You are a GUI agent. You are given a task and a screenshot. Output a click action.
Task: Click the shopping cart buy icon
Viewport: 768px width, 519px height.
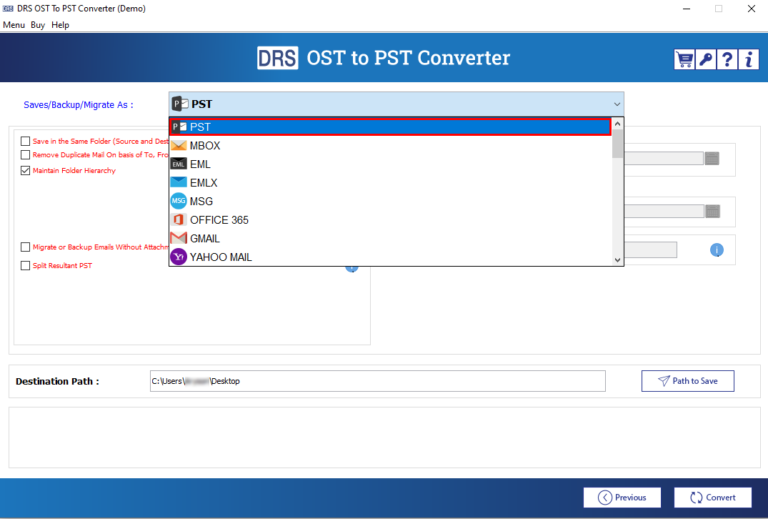[x=685, y=59]
